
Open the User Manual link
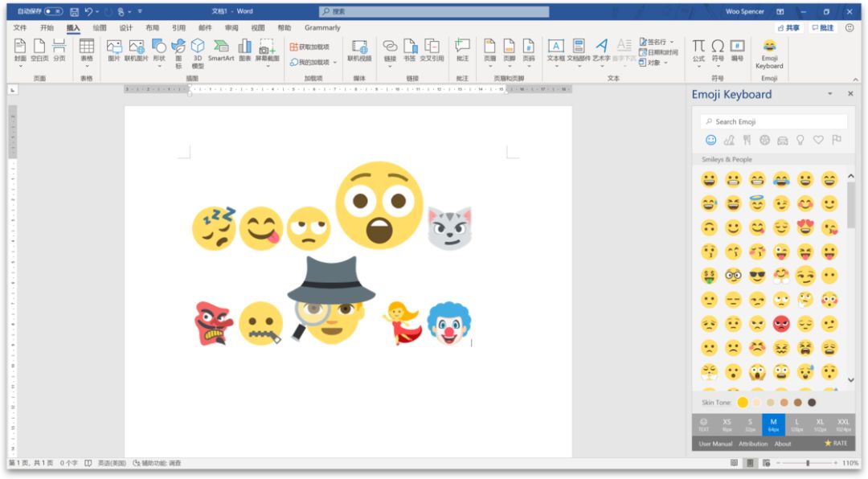tap(715, 444)
